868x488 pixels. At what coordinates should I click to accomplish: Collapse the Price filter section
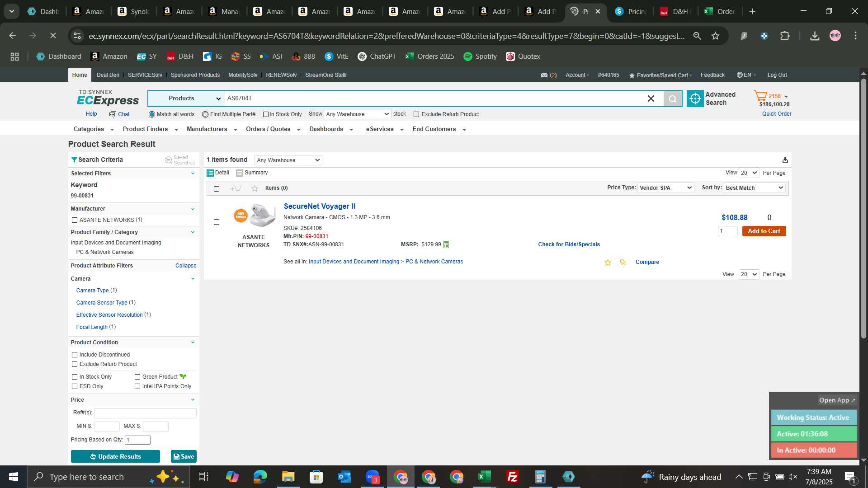click(x=193, y=400)
